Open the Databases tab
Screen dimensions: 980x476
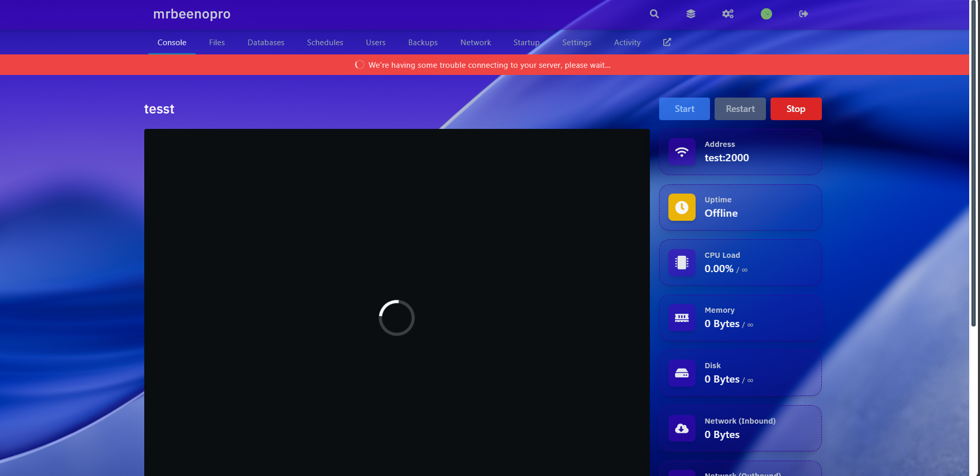(x=266, y=43)
